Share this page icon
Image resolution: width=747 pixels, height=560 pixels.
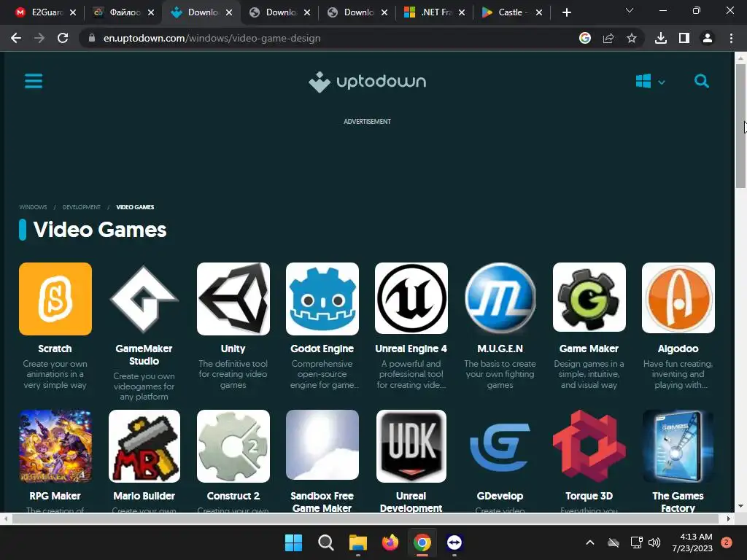[x=608, y=38]
